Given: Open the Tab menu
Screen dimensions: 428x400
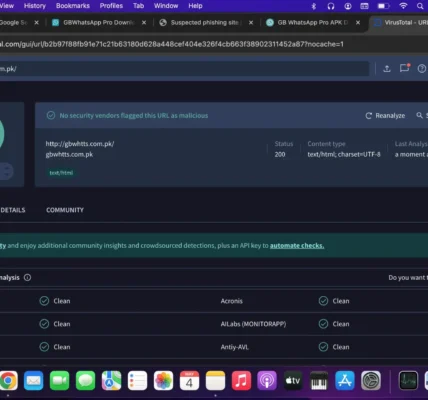Looking at the screenshot, I should [x=139, y=6].
